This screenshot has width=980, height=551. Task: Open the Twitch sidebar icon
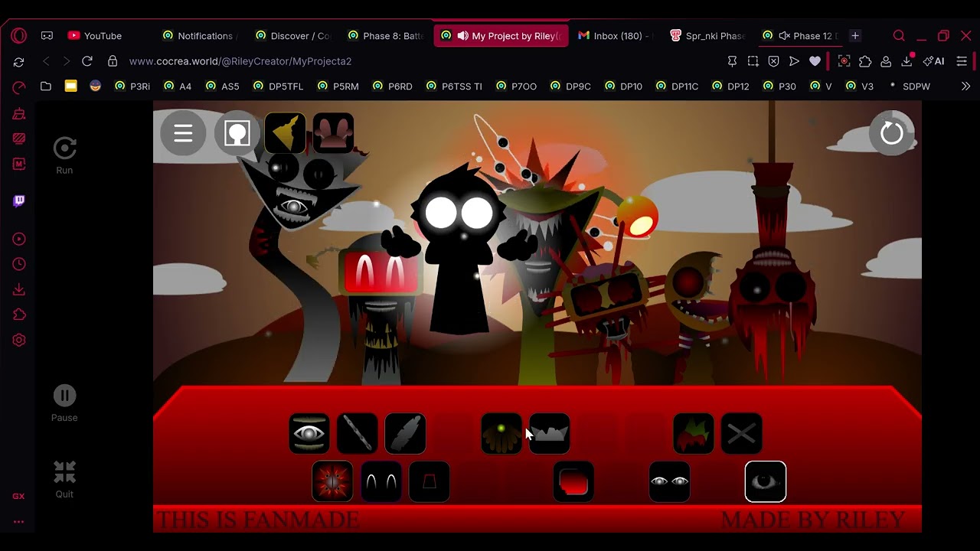click(19, 201)
